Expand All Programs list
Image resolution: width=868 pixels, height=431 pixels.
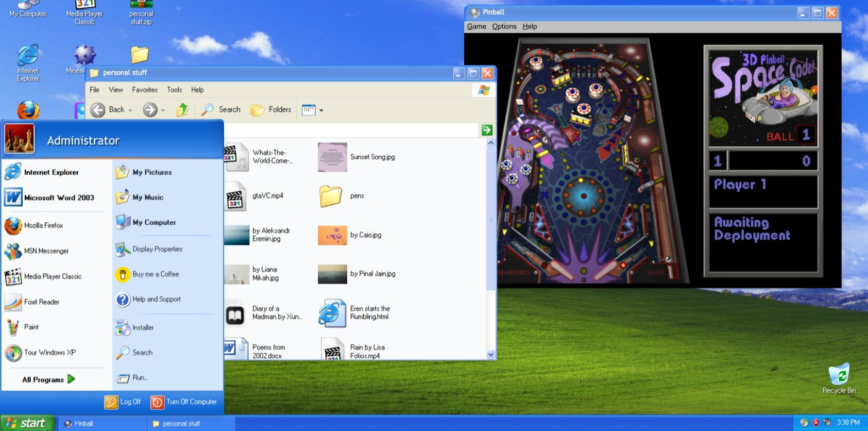pos(48,379)
